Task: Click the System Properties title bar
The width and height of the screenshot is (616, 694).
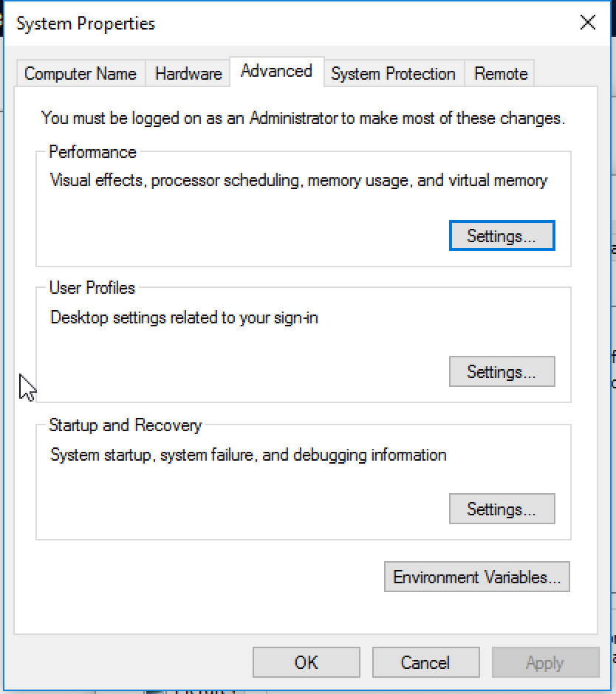Action: [284, 23]
